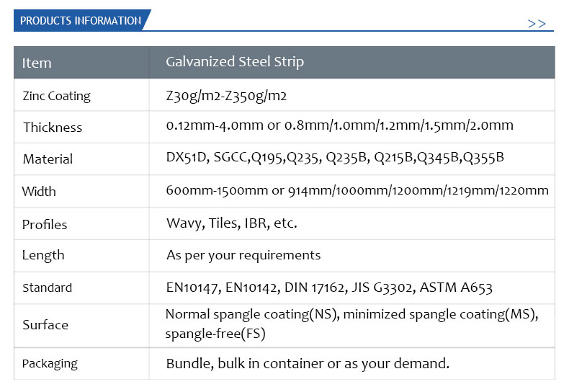This screenshot has width=569, height=392.
Task: Select the Material row label
Action: click(48, 159)
